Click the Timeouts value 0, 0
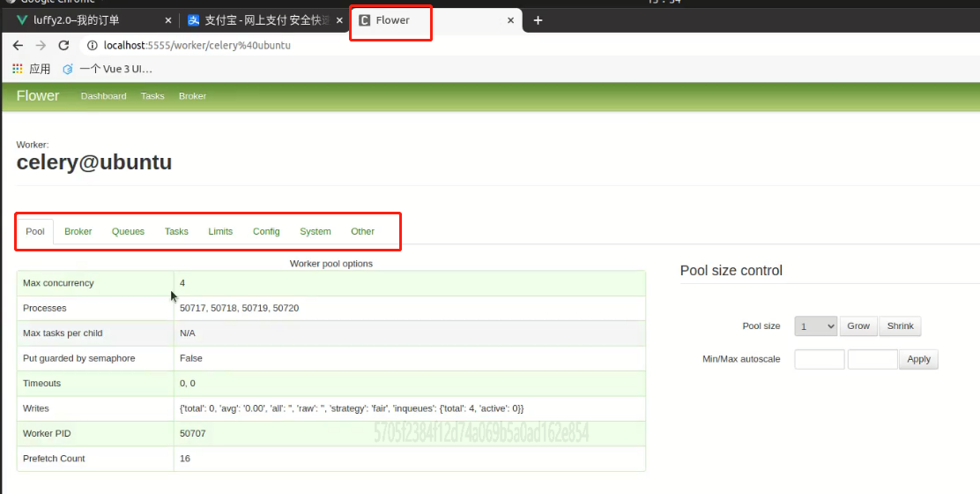 [188, 383]
